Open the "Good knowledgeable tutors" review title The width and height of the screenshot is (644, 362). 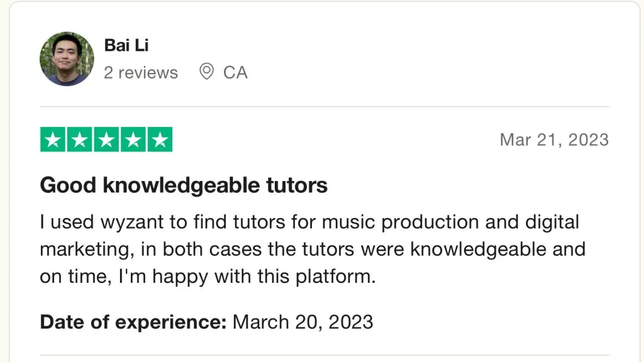[184, 185]
